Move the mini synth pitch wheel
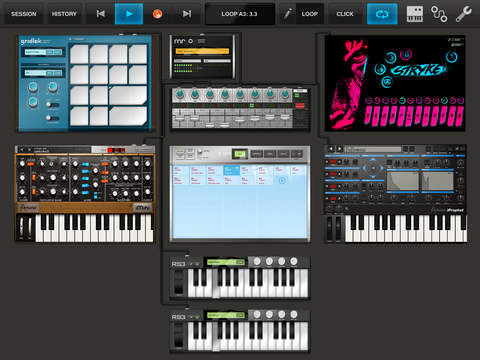 [22, 227]
